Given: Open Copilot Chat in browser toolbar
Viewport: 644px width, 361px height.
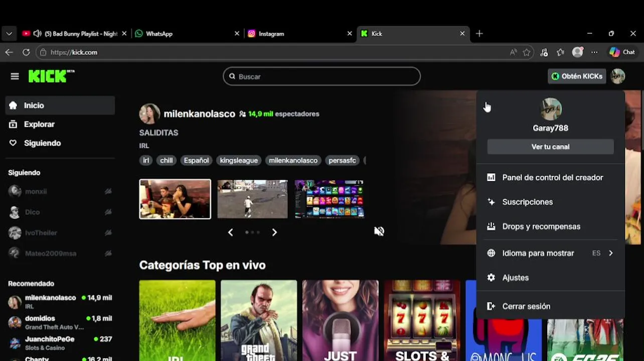Looking at the screenshot, I should tap(622, 52).
